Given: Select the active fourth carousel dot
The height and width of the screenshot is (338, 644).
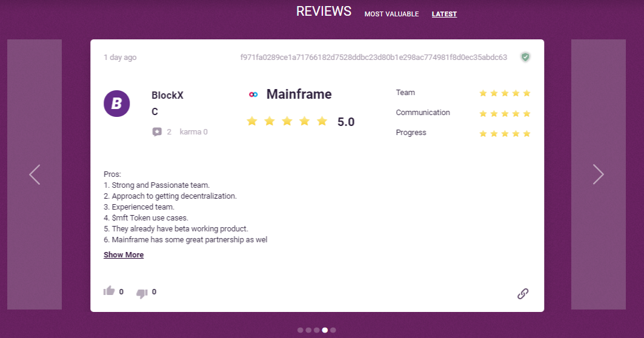Looking at the screenshot, I should (x=325, y=330).
